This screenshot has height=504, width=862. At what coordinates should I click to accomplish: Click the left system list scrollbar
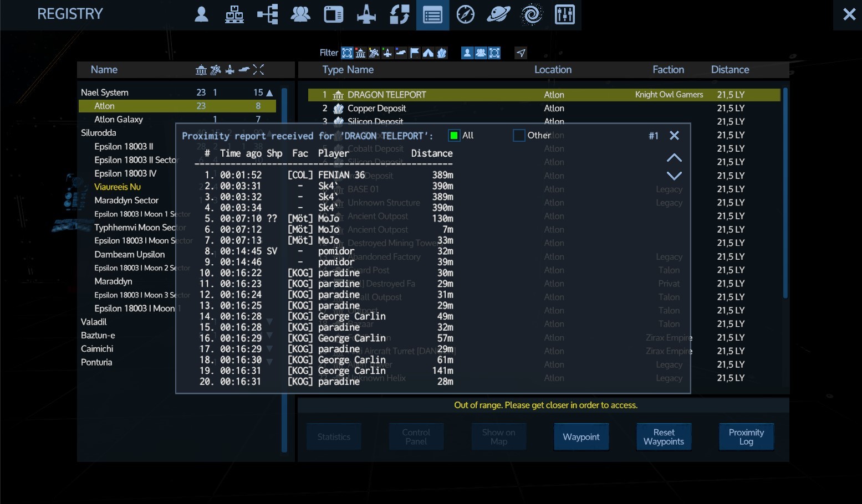point(284,270)
